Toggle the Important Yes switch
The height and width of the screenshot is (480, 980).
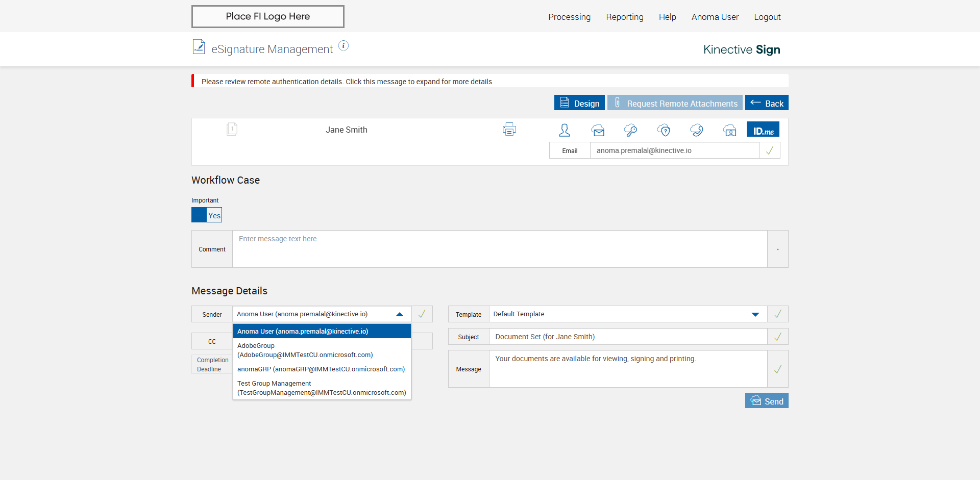pos(207,215)
